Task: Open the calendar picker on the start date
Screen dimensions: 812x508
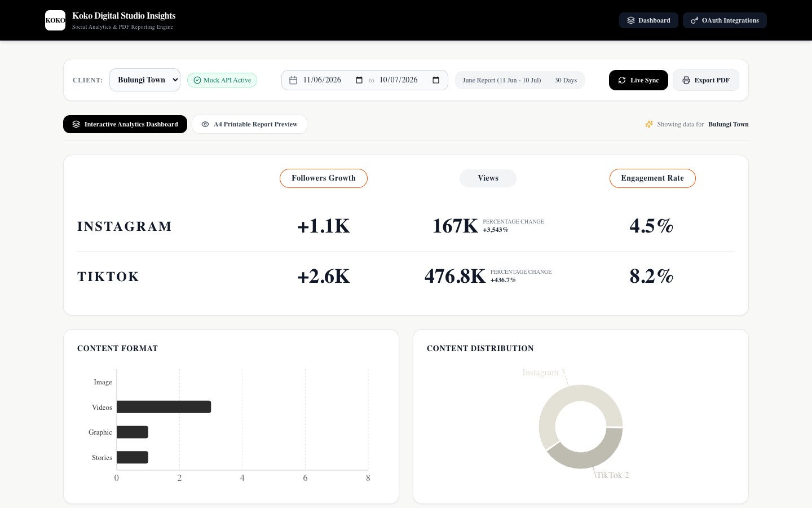Action: [x=359, y=80]
